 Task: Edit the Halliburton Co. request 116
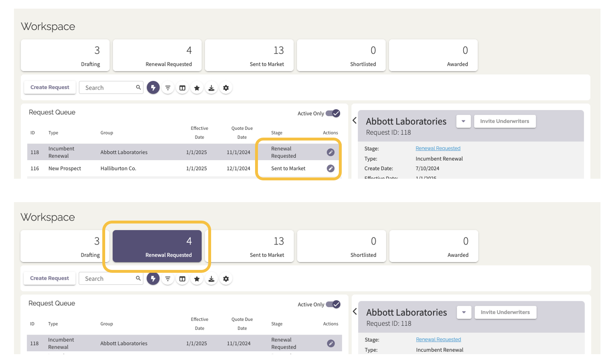click(x=331, y=168)
